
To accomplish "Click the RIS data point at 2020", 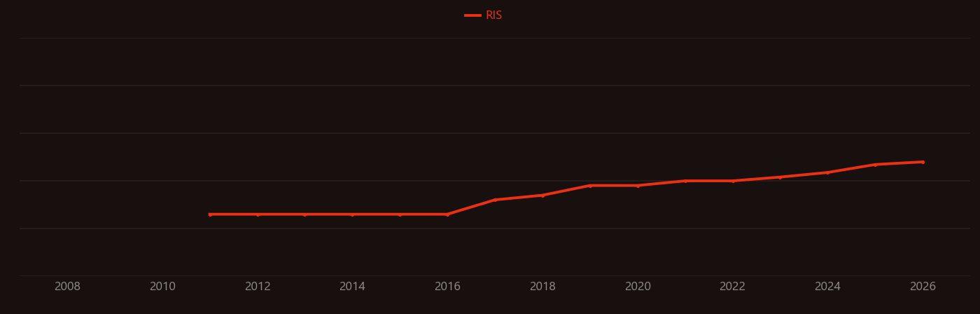I will tap(638, 186).
